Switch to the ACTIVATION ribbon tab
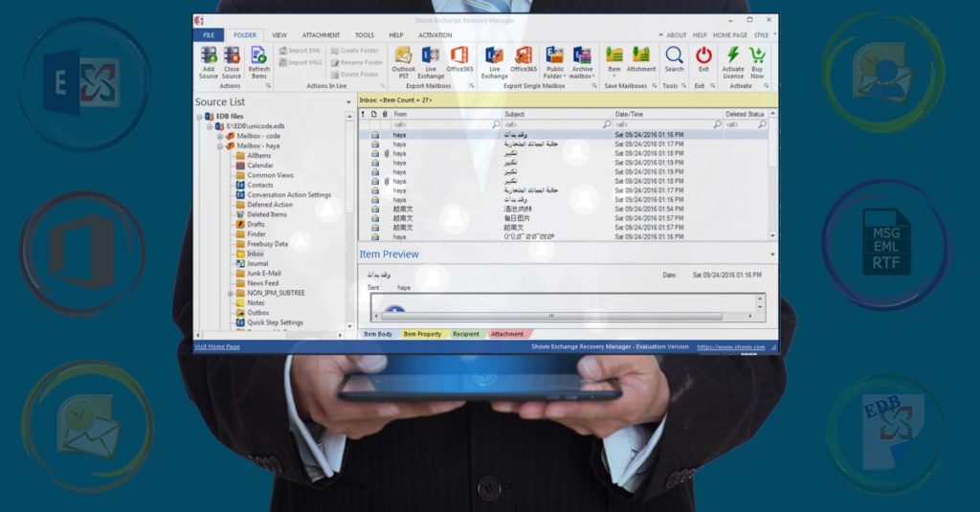The height and width of the screenshot is (512, 980). click(435, 35)
